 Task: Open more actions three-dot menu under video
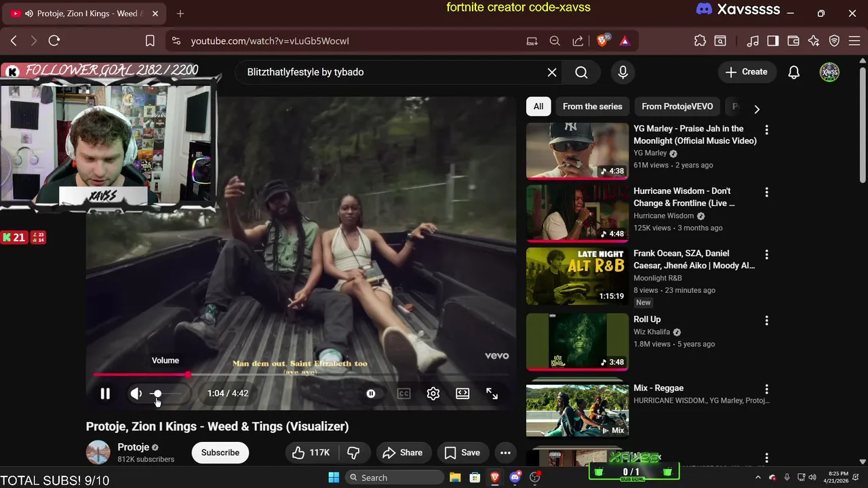tap(505, 453)
